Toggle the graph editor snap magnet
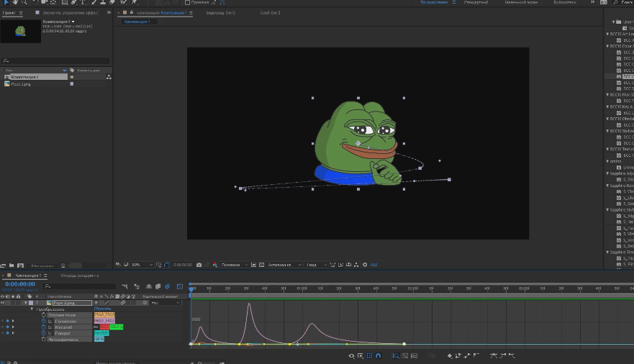 point(379,356)
